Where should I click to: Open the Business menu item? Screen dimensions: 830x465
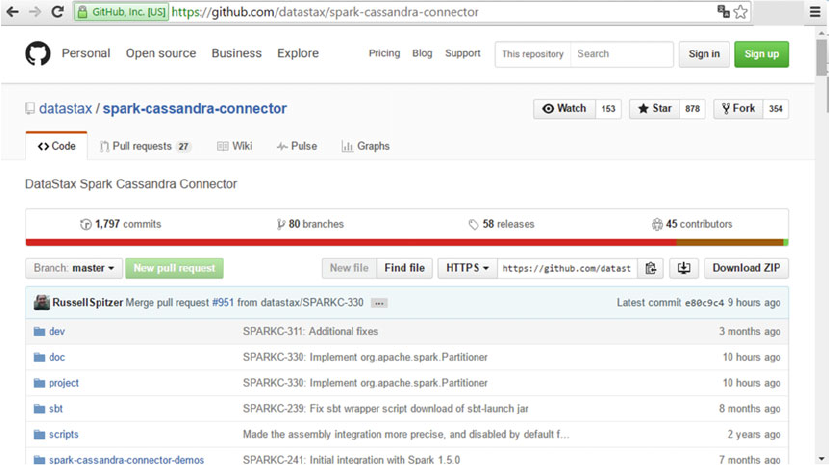point(237,53)
